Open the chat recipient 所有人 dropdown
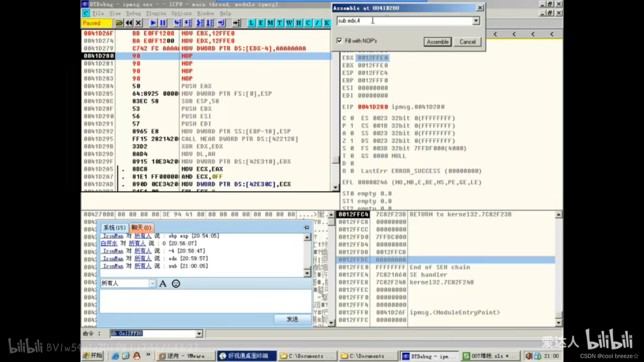 pos(152,284)
